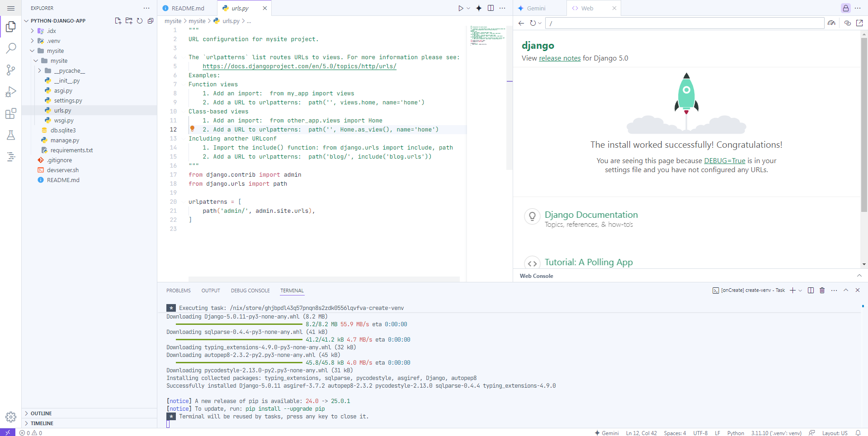Maximize the bottom panel size
This screenshot has width=868, height=436.
point(846,291)
